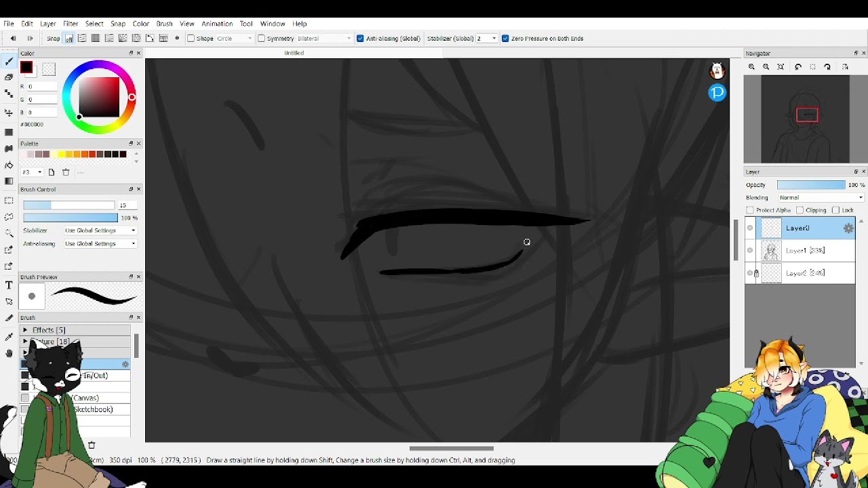Screen dimensions: 868x488
Task: Enable the Clipping checkbox
Action: coord(800,210)
